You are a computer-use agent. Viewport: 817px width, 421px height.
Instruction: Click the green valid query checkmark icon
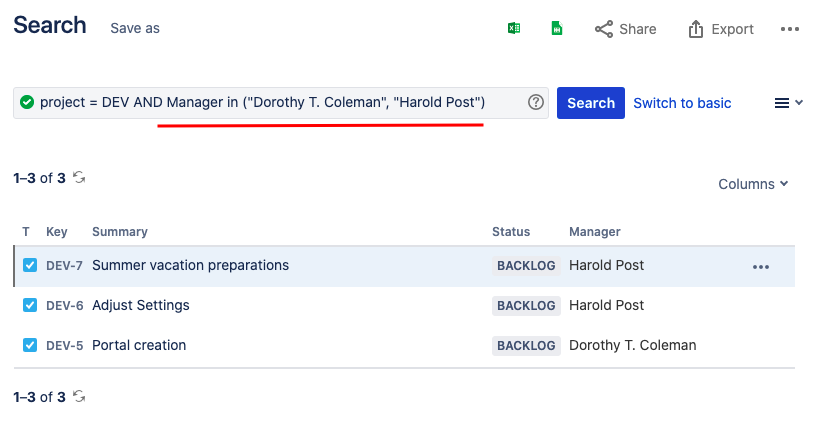point(26,102)
